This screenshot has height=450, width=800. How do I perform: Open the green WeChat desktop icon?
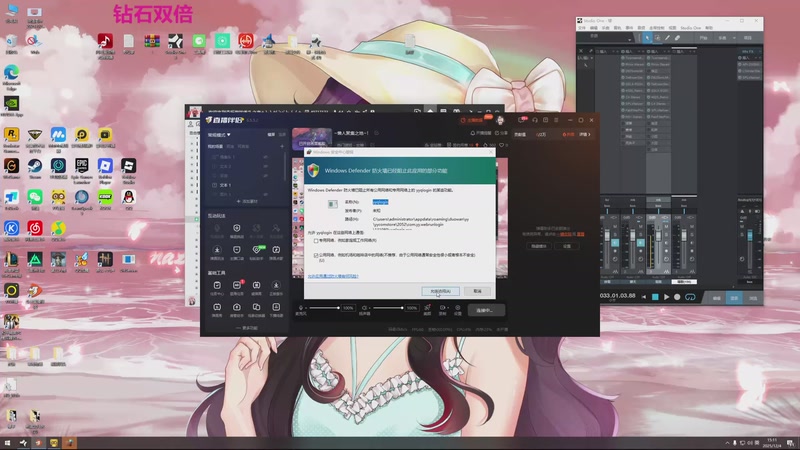coord(35,199)
